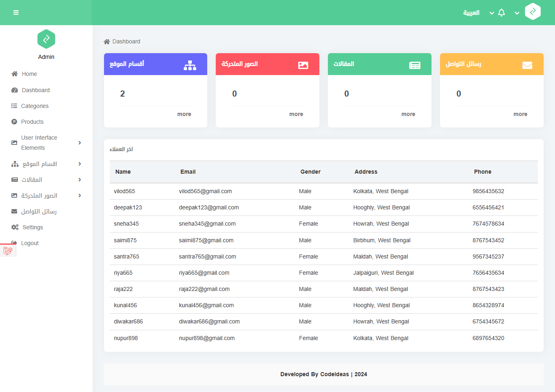This screenshot has height=392, width=555.
Task: Switch language via العربية link
Action: (471, 13)
